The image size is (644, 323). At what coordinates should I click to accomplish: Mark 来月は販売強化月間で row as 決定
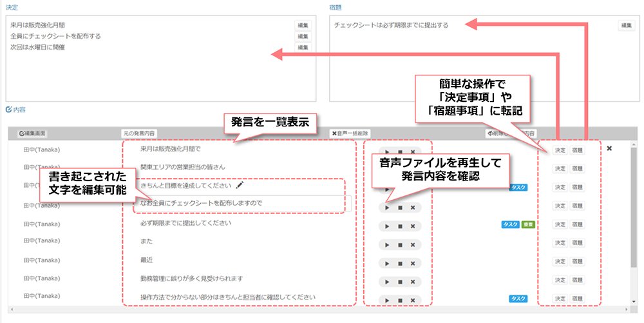pos(560,150)
